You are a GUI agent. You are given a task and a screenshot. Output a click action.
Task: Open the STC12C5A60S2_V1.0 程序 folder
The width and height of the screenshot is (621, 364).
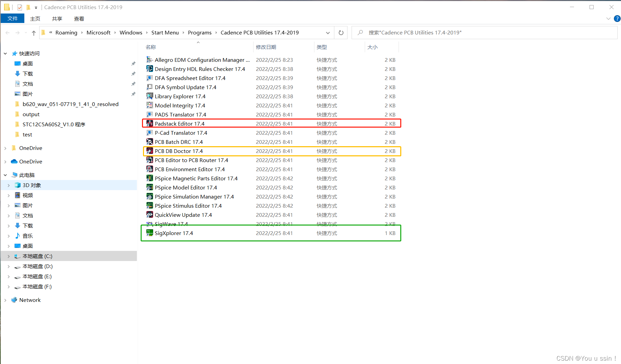[x=54, y=124]
